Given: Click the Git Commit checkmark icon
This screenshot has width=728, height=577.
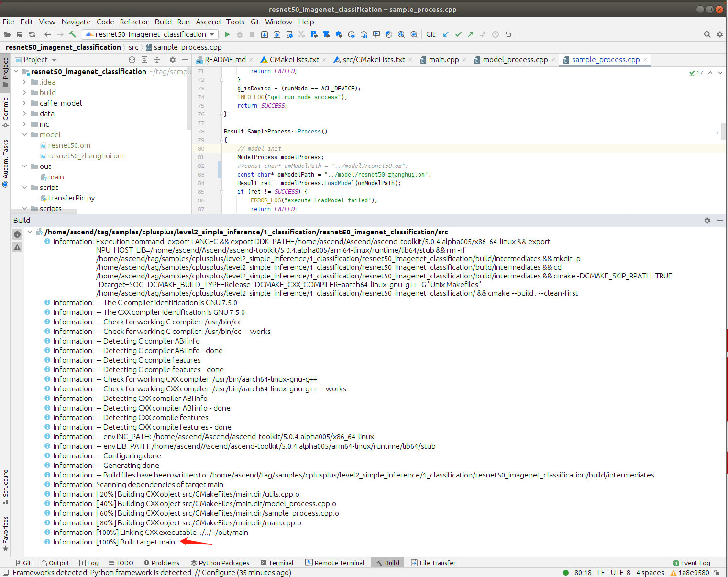Looking at the screenshot, I should (458, 34).
